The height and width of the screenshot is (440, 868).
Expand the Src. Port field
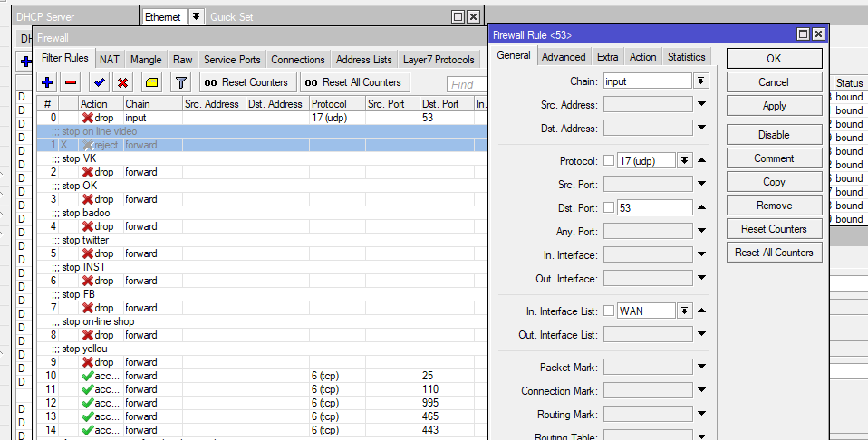tap(701, 184)
